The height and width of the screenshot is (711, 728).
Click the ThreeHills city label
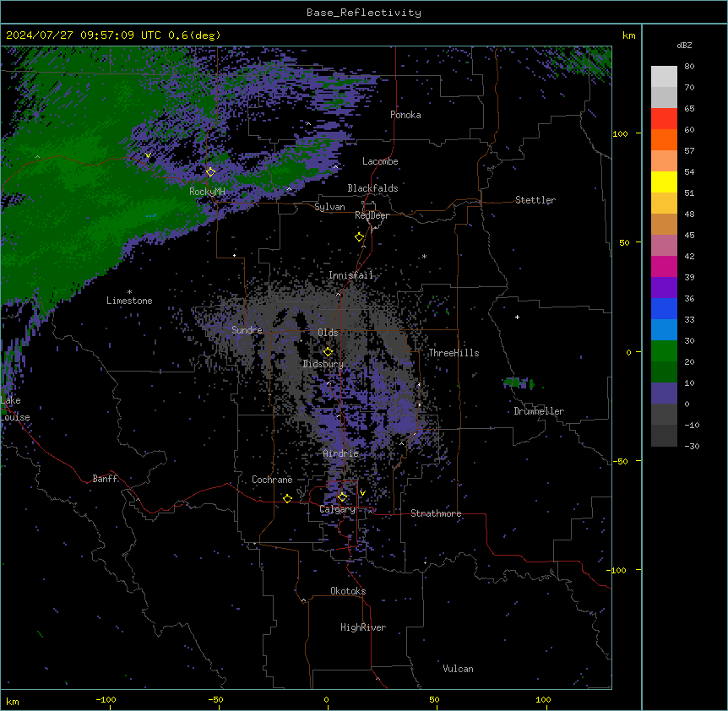pyautogui.click(x=454, y=353)
